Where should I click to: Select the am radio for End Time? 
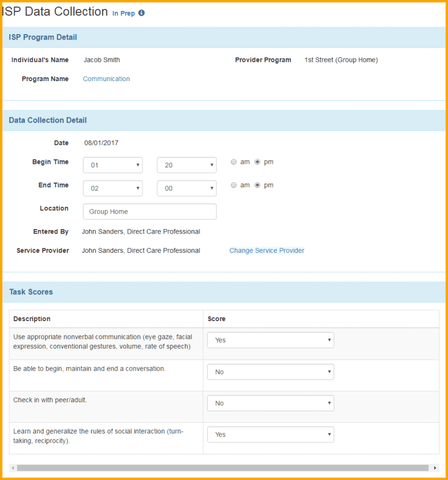pos(233,185)
